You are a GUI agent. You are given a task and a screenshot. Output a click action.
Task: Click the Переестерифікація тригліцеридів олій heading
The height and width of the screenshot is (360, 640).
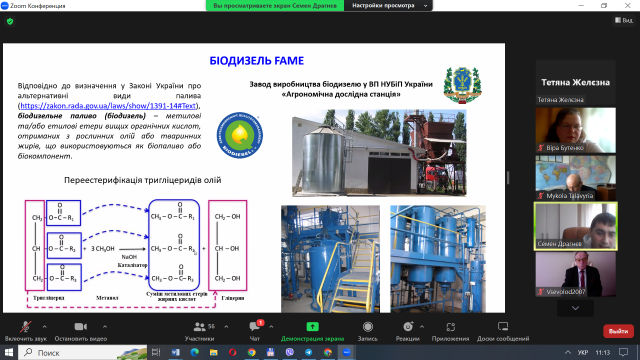[x=142, y=180]
